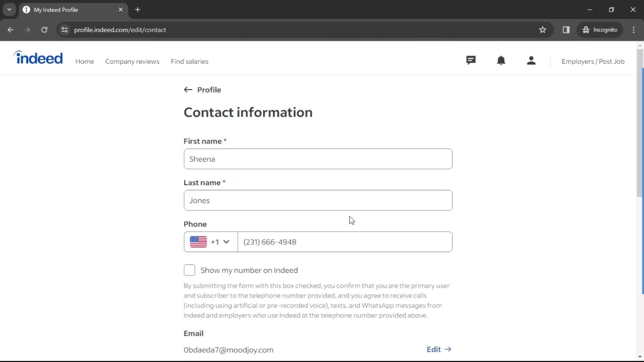Click the Edit email link
644x362 pixels.
tap(439, 349)
